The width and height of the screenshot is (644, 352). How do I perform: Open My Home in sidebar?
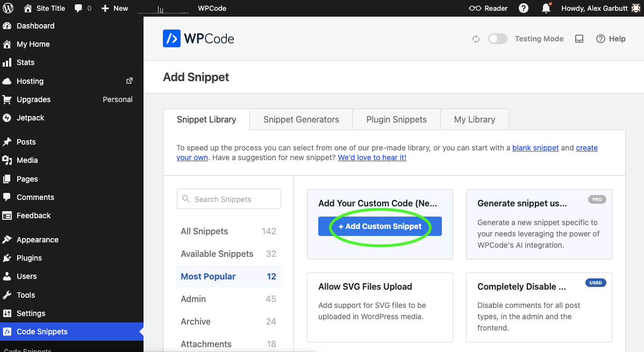(71, 44)
